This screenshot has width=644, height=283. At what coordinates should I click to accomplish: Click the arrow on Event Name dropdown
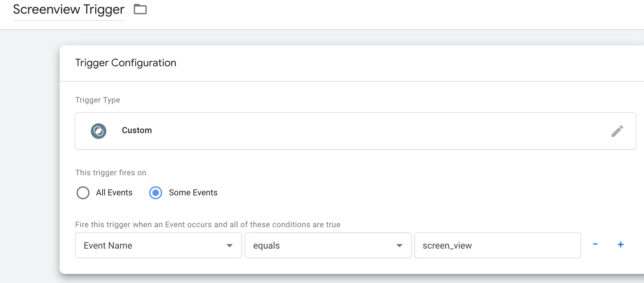[x=230, y=246]
